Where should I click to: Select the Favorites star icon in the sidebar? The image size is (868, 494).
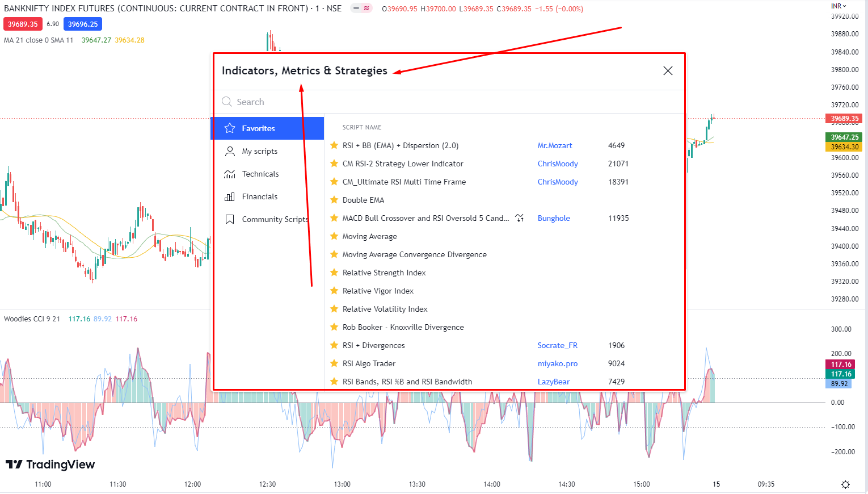230,128
